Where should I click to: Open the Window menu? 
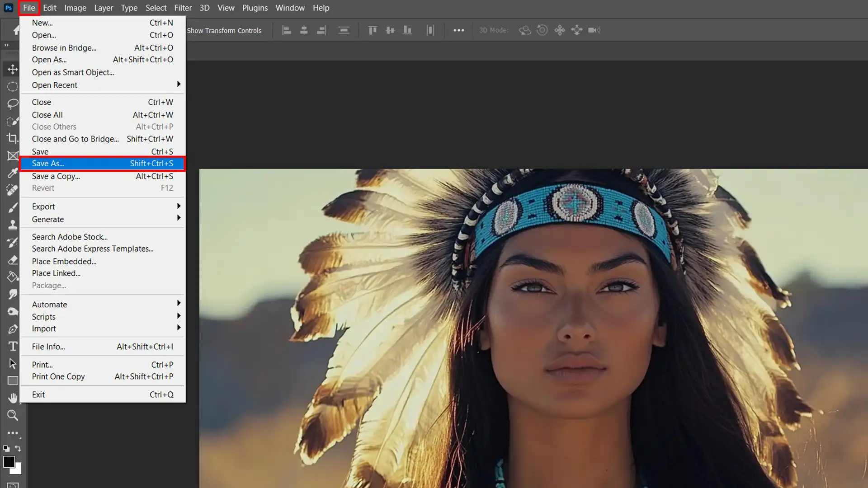tap(290, 8)
